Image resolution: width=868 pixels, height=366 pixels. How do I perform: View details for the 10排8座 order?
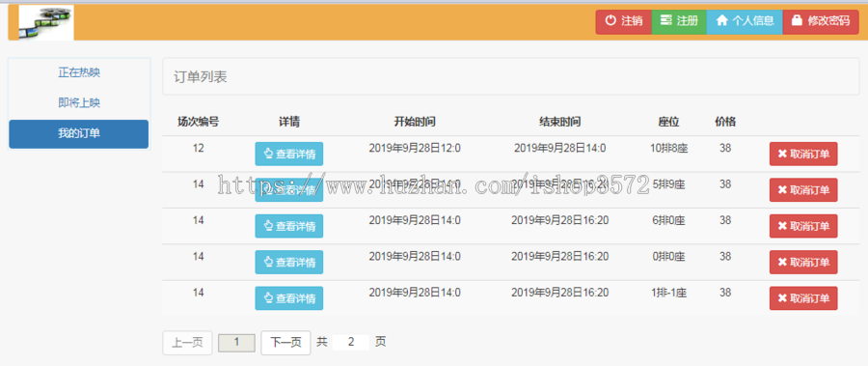point(289,155)
